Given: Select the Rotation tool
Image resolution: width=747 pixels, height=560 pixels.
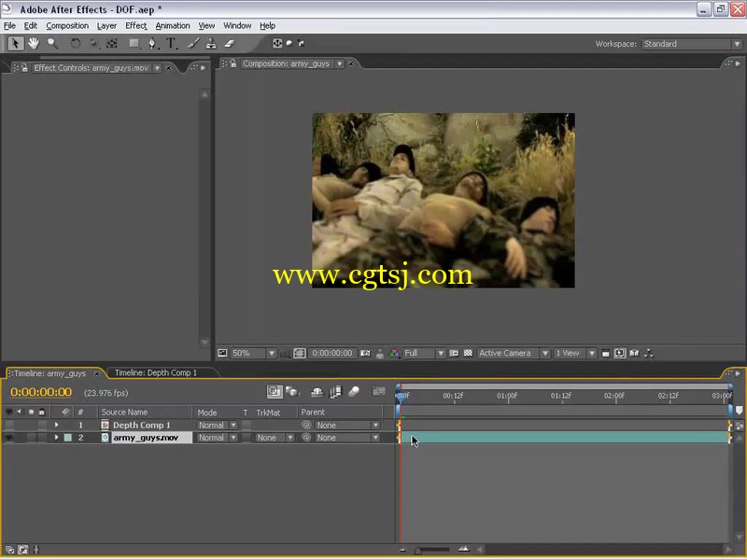Looking at the screenshot, I should click(76, 44).
